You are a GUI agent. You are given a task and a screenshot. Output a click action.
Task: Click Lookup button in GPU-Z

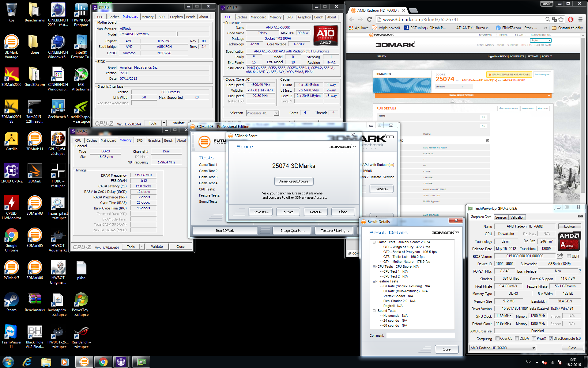coord(569,226)
